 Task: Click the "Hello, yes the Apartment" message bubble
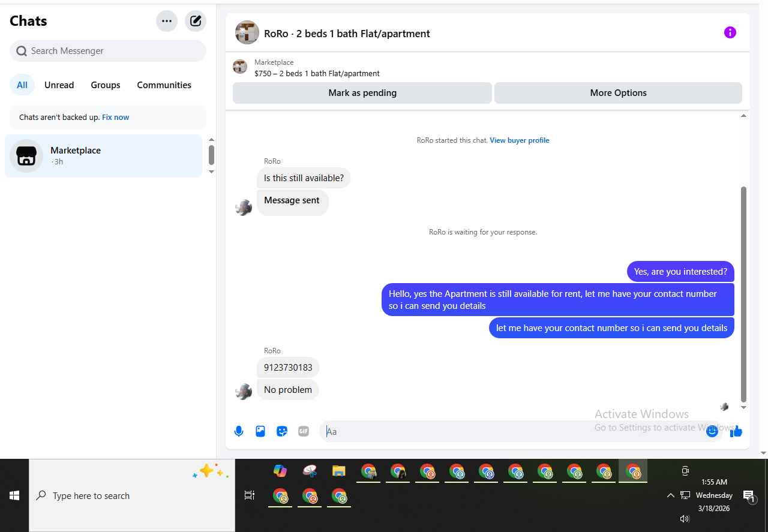click(558, 300)
